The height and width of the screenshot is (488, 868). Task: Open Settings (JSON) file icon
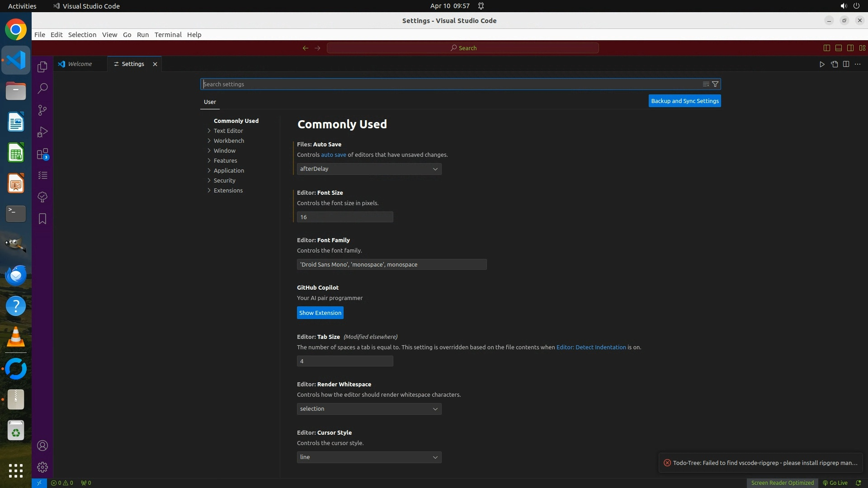click(x=834, y=64)
